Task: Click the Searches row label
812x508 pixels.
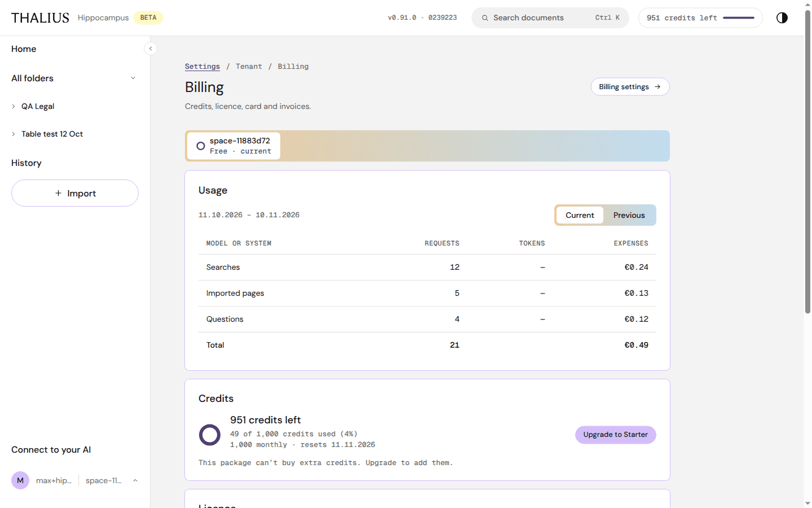Action: 223,267
